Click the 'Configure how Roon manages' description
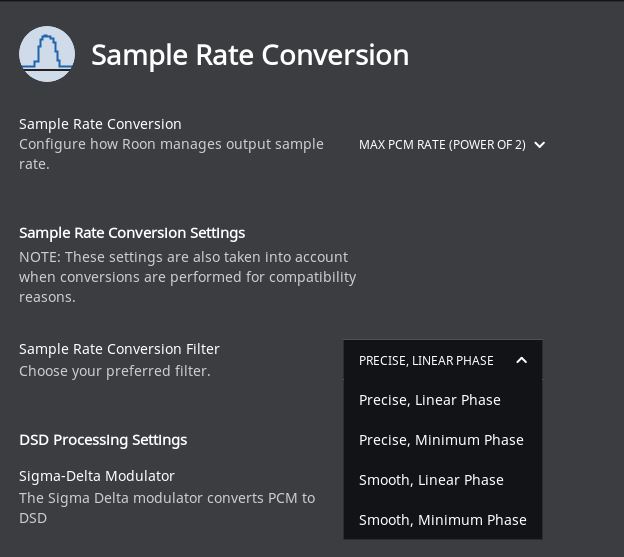This screenshot has width=624, height=557. 171,154
